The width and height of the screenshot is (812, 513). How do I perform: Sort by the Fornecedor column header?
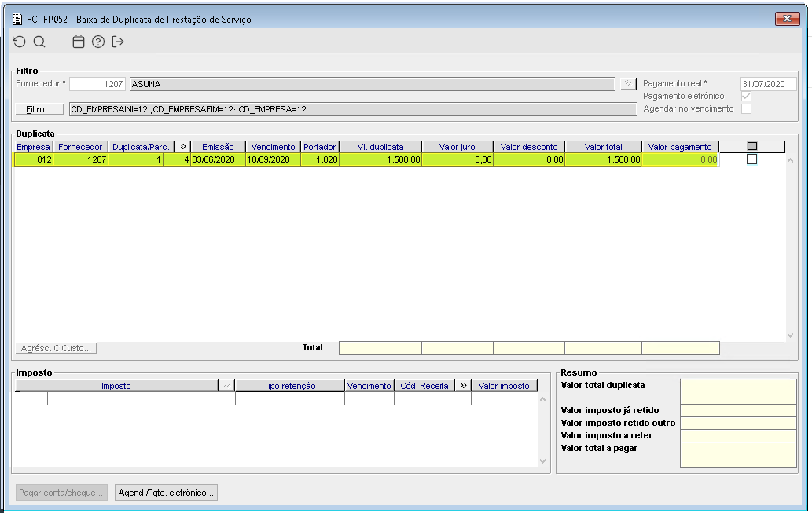coord(80,146)
